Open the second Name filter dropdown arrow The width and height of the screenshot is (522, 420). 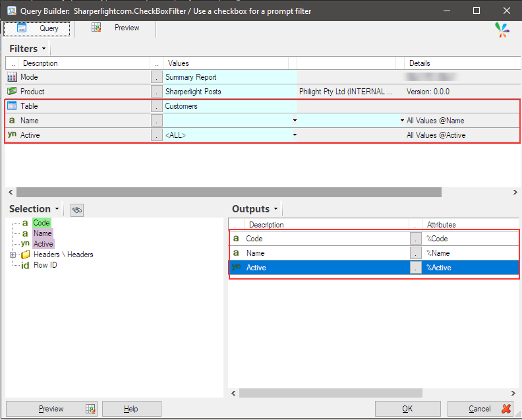click(402, 120)
